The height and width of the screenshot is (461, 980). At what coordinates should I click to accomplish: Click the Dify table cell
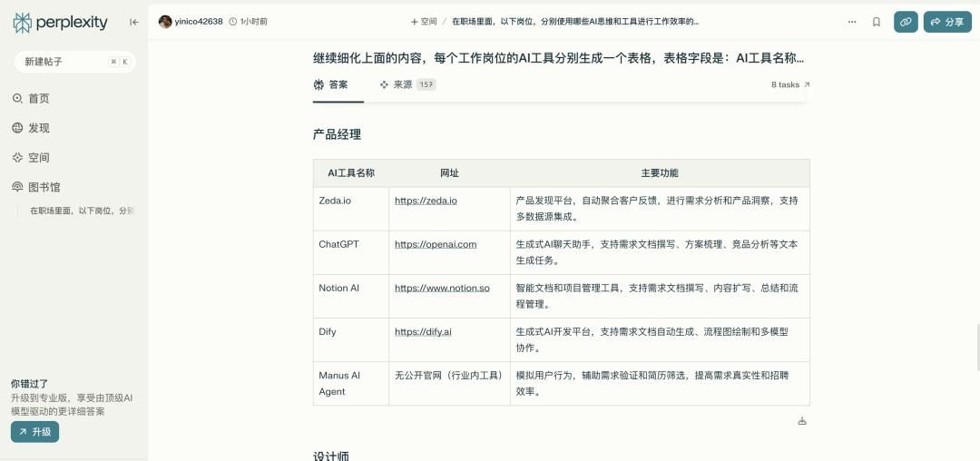350,339
